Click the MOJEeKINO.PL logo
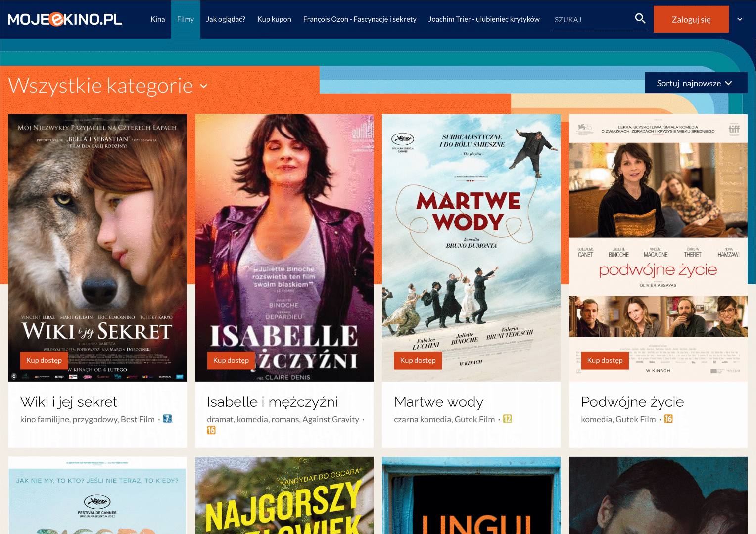The width and height of the screenshot is (756, 534). pos(65,19)
